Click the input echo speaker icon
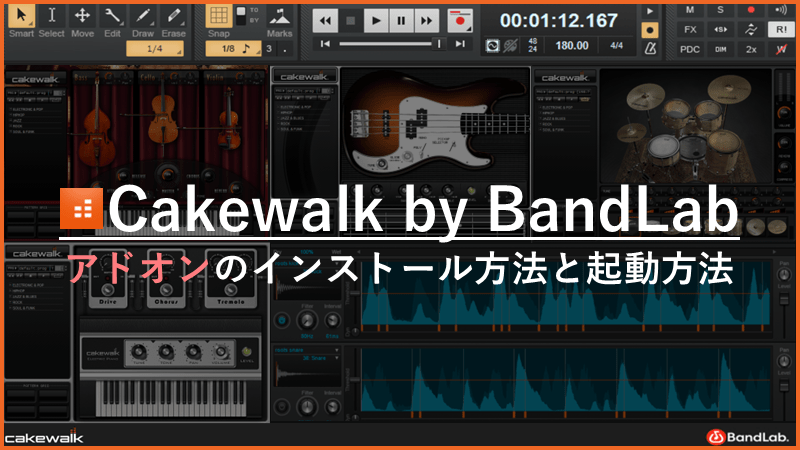800x450 pixels. coord(781,10)
